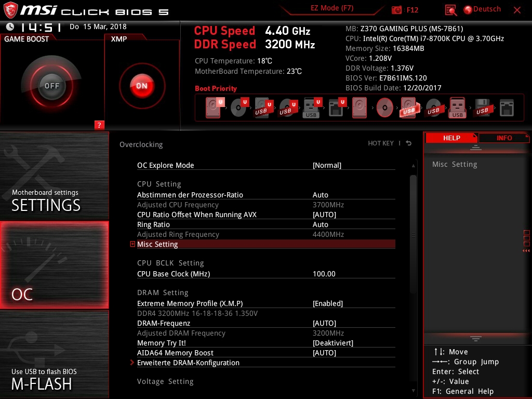Select UEFI hard disk boot device icon

(215, 108)
